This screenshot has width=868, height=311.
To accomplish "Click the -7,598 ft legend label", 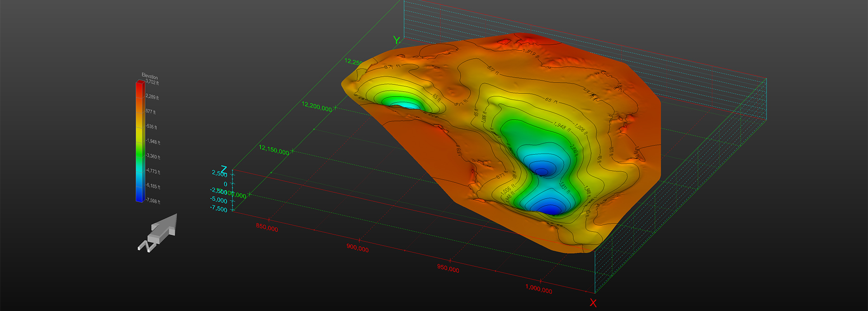I will (153, 201).
